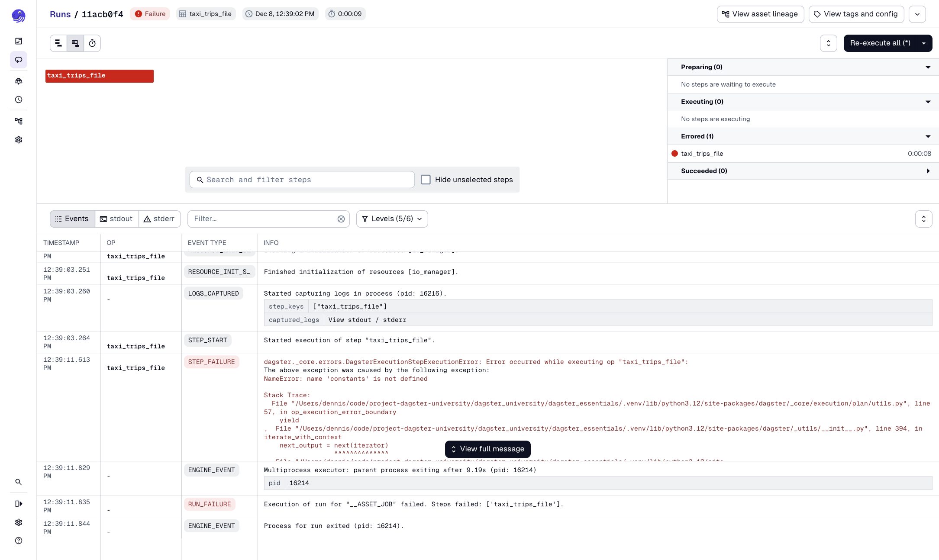Click the expand-log-viewer arrows icon near Events bar
Image resolution: width=939 pixels, height=560 pixels.
coord(924,219)
